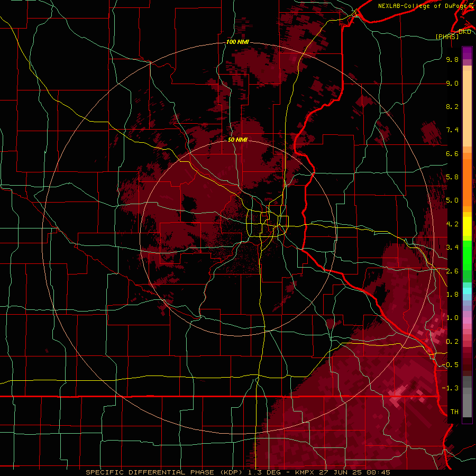The image size is (476, 476).
Task: Click the 4.2 legend value
Action: [452, 224]
